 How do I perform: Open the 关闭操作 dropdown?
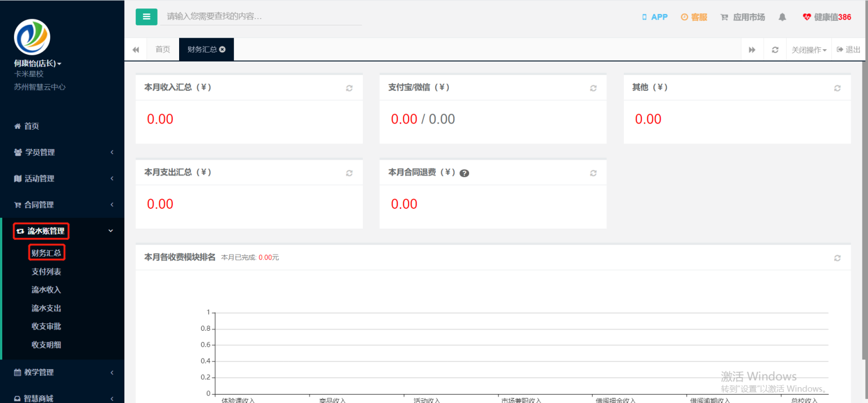[809, 50]
